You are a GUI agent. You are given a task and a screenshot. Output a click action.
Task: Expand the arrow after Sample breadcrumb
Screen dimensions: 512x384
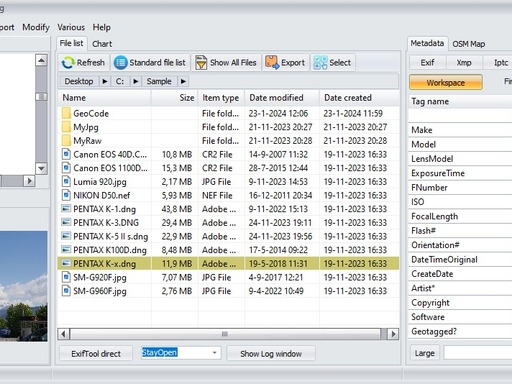[x=183, y=81]
